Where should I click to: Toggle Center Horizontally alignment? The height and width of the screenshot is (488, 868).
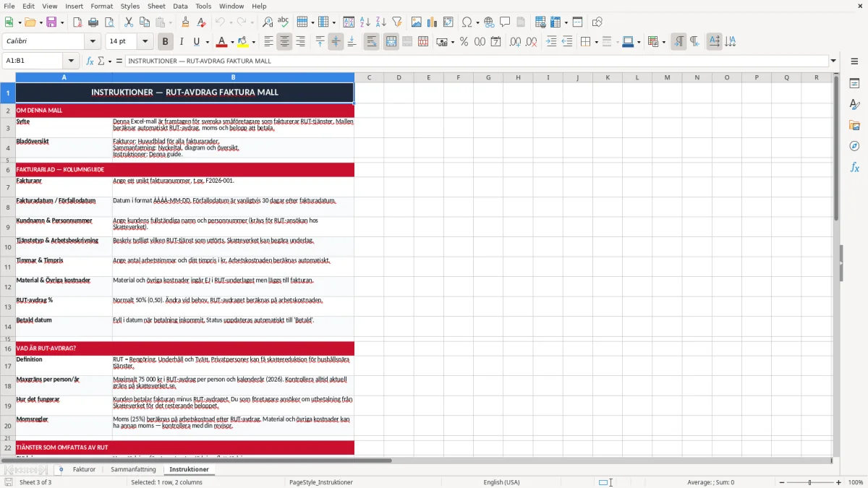[284, 42]
